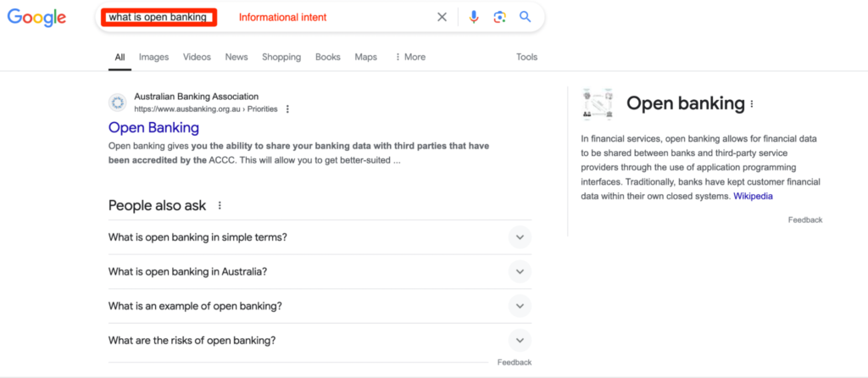Viewport: 868px width, 378px height.
Task: Click Feedback under People also ask
Action: coord(515,363)
